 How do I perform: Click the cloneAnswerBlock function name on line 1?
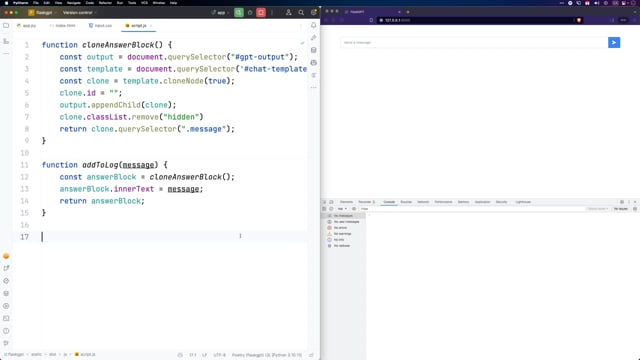118,45
